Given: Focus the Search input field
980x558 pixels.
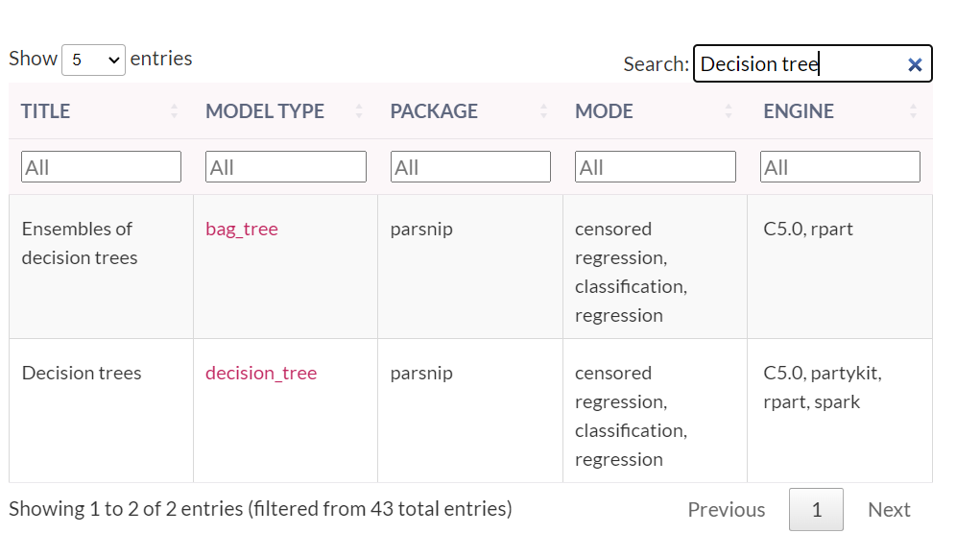Looking at the screenshot, I should (x=800, y=64).
